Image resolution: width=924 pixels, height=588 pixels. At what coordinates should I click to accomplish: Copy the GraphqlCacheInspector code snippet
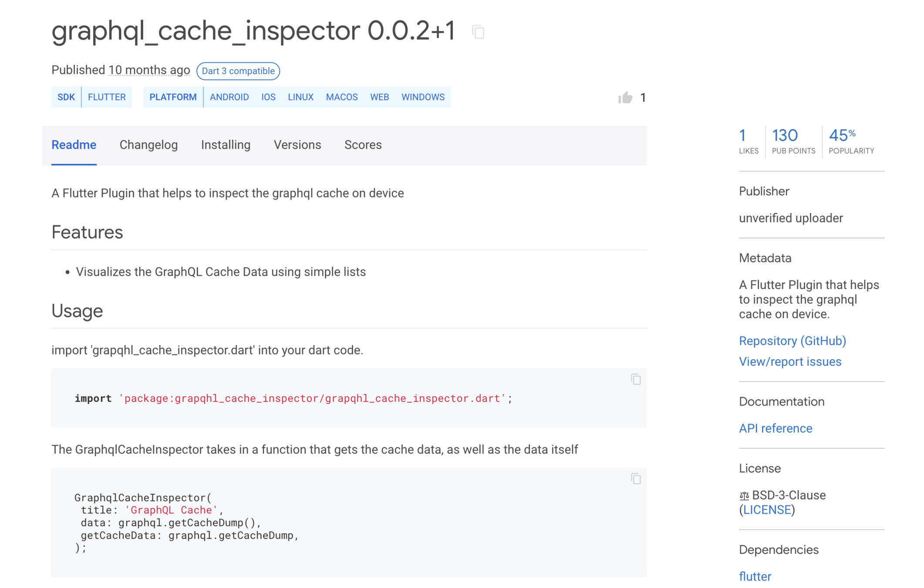pyautogui.click(x=636, y=479)
